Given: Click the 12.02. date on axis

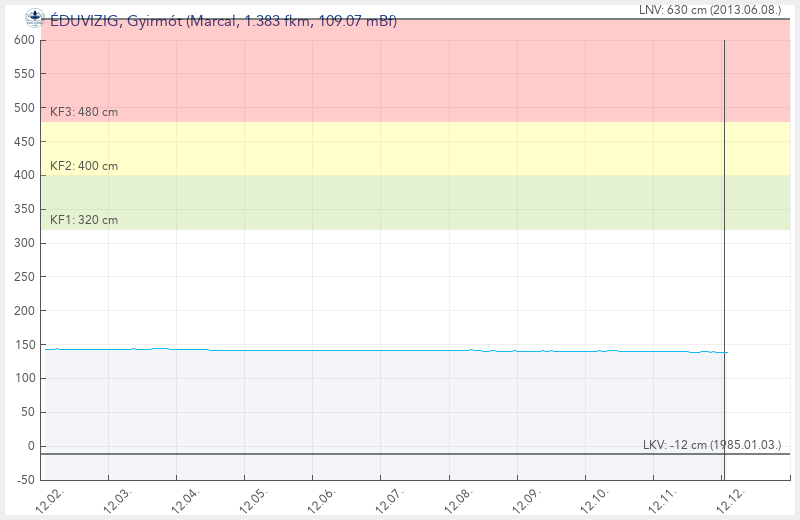Looking at the screenshot, I should tap(50, 500).
